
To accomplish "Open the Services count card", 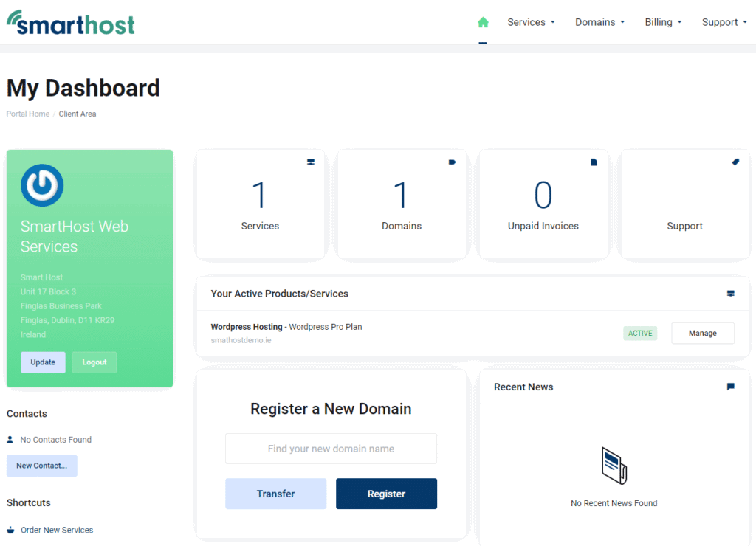I will [261, 204].
